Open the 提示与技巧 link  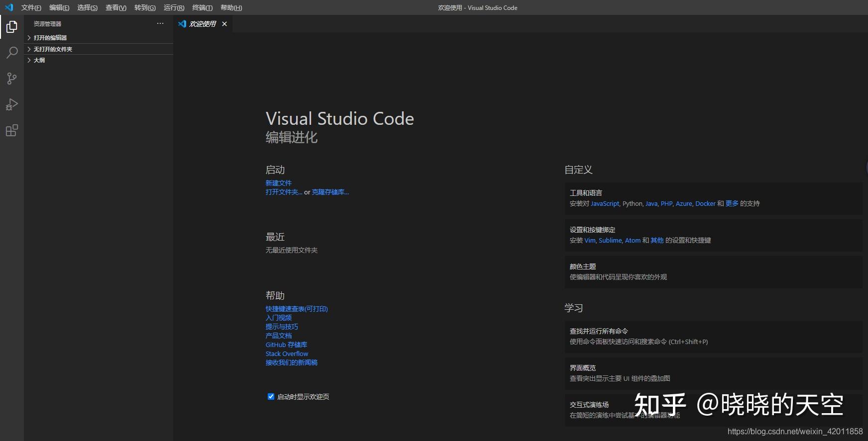tap(282, 327)
